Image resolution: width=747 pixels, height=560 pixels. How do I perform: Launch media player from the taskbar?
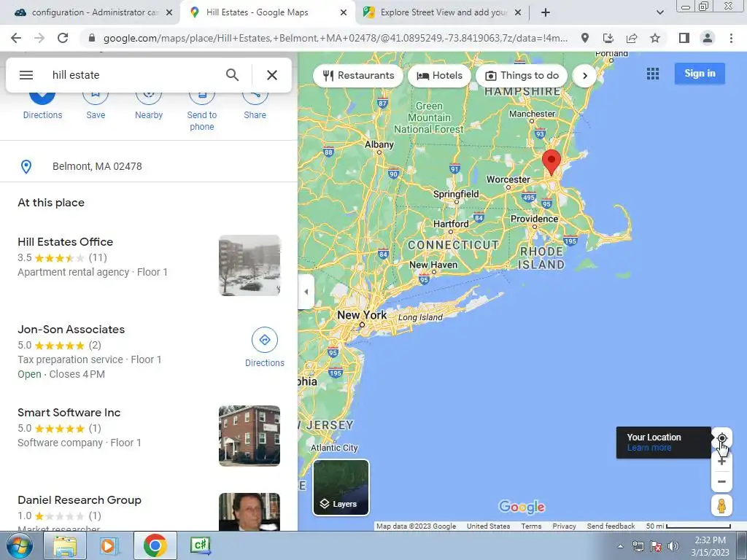[x=109, y=545]
